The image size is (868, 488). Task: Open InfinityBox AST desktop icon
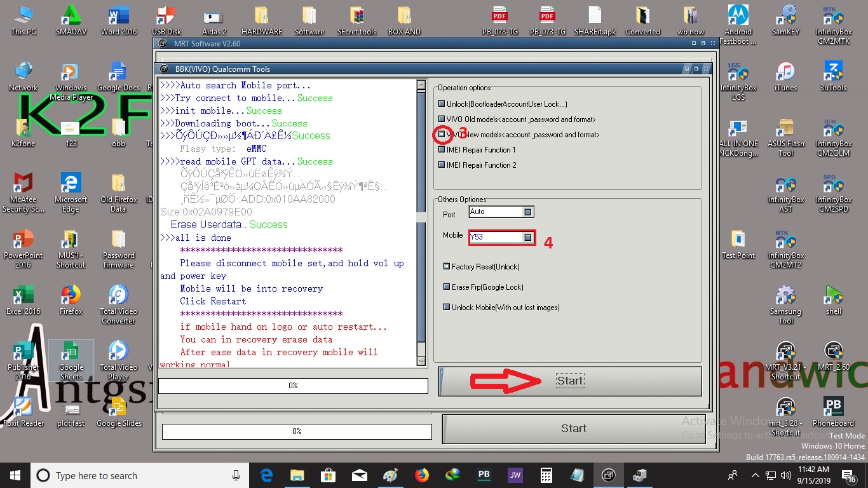(x=785, y=192)
